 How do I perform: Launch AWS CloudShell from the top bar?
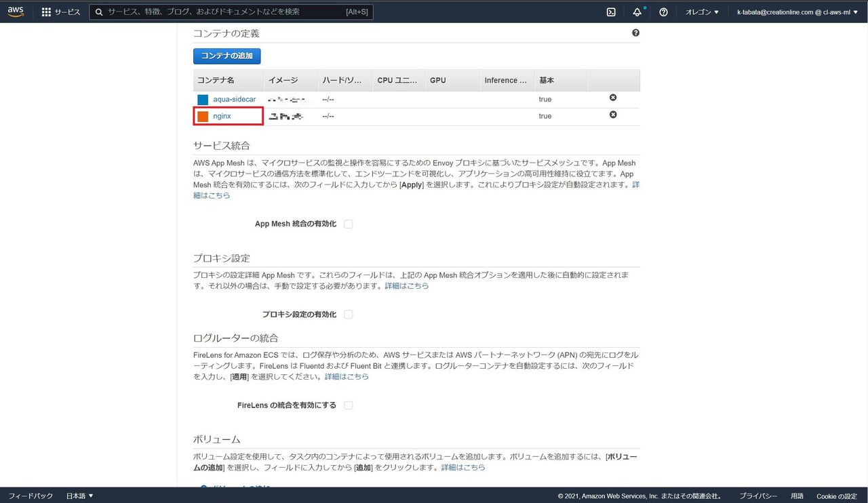(x=611, y=12)
